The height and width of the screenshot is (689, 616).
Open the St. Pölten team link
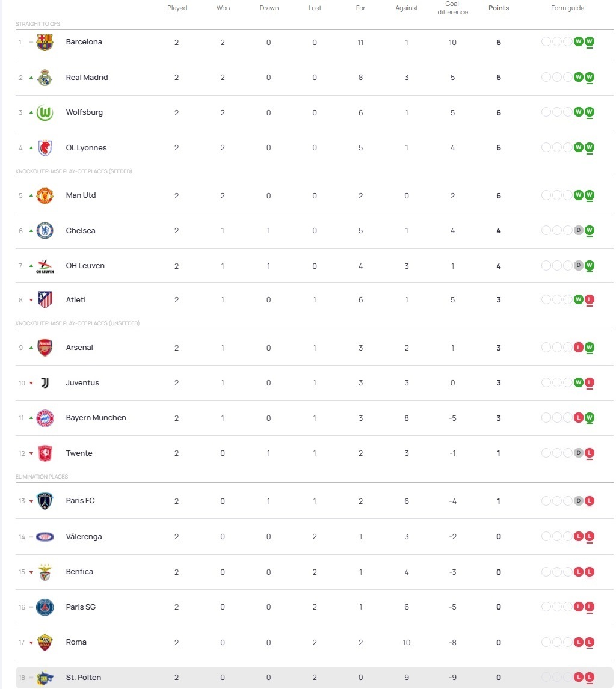83,678
